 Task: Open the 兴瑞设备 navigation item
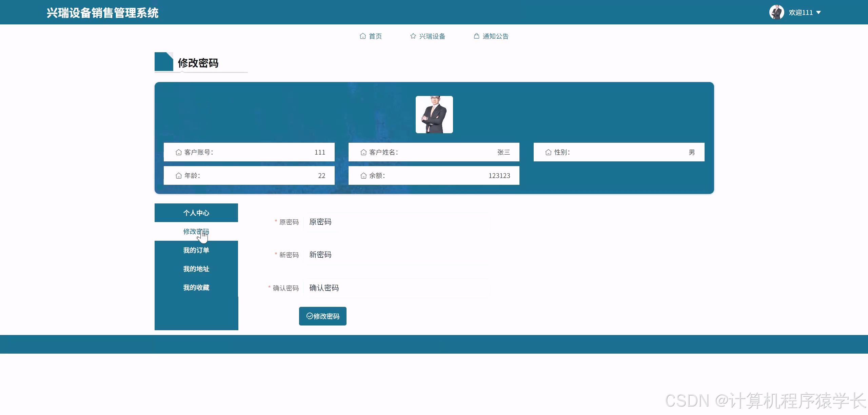pos(428,36)
